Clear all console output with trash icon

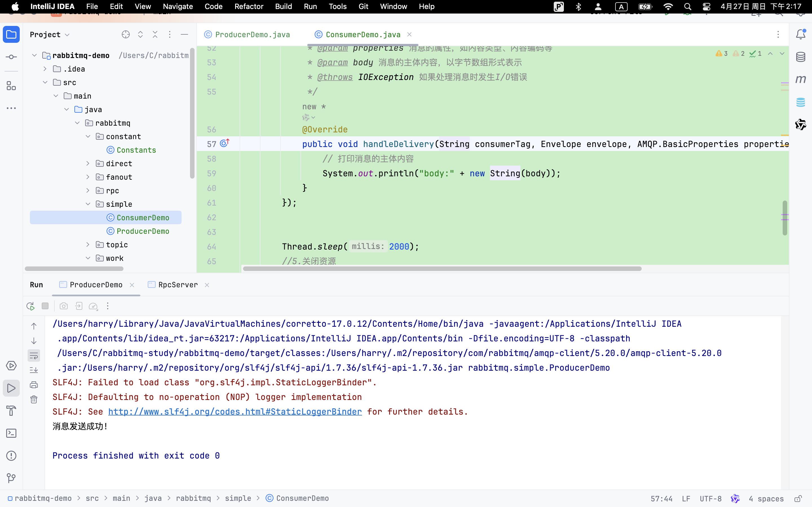point(34,400)
